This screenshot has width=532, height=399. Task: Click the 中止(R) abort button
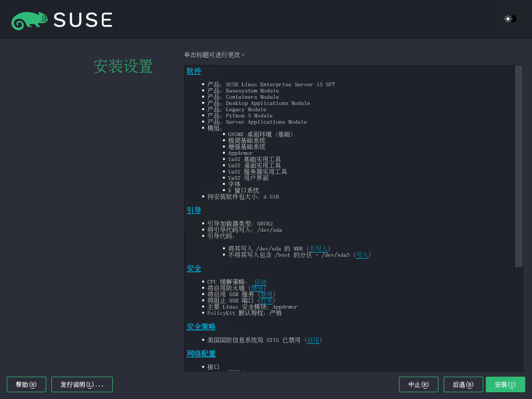[419, 384]
